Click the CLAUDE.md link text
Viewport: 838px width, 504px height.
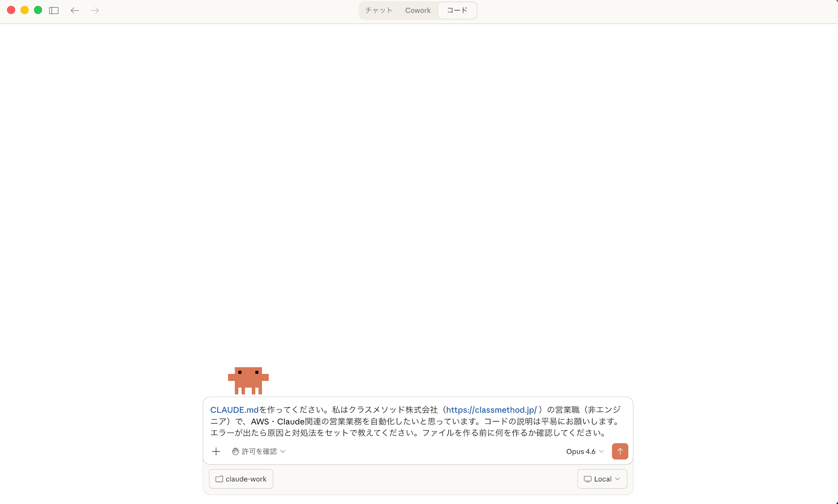click(x=234, y=410)
